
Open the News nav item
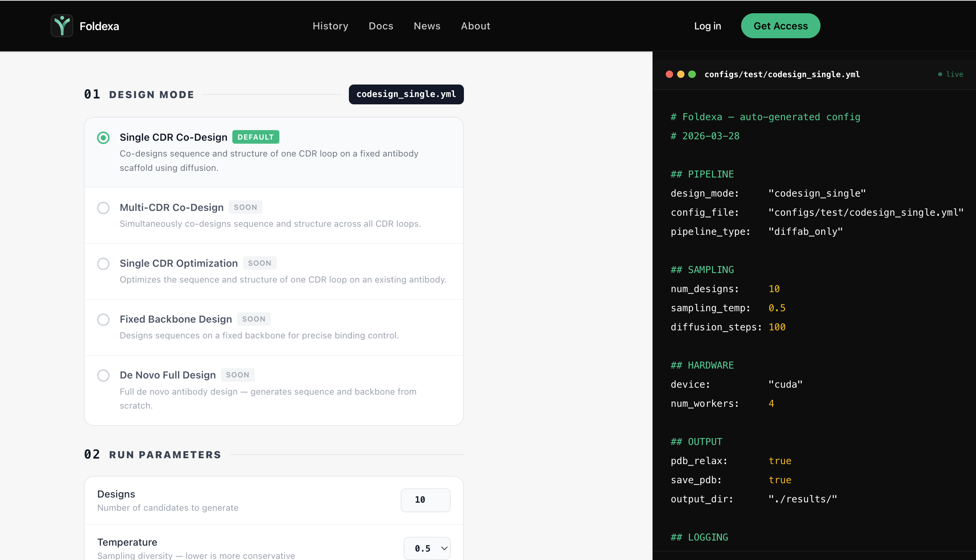[427, 26]
